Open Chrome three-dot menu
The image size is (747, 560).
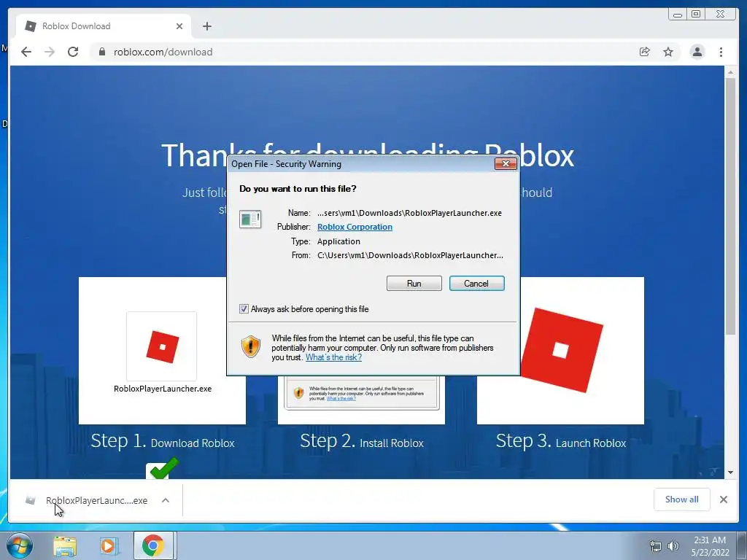721,52
